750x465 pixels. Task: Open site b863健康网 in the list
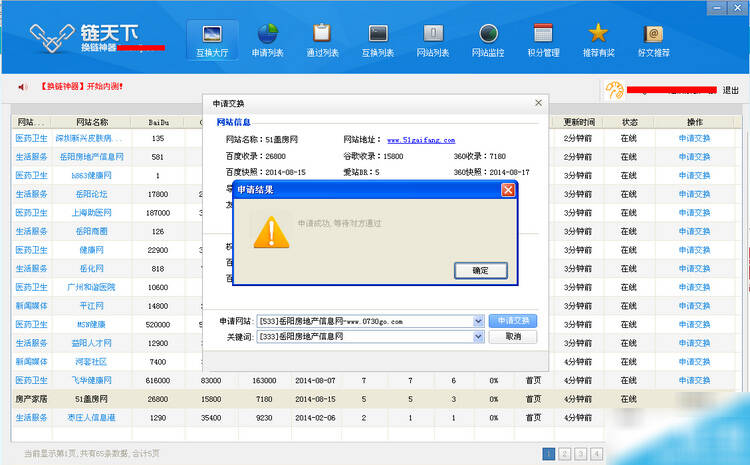tap(91, 176)
